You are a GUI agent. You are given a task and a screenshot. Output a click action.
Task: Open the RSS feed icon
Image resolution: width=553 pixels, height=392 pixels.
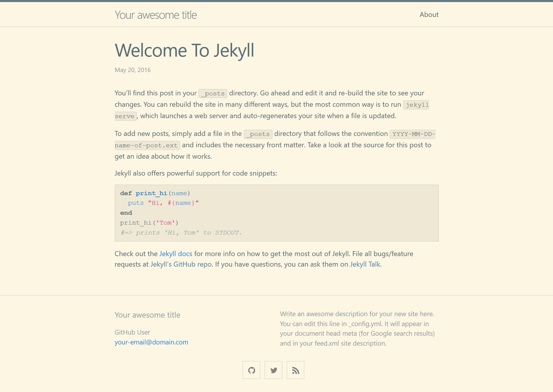coord(295,370)
